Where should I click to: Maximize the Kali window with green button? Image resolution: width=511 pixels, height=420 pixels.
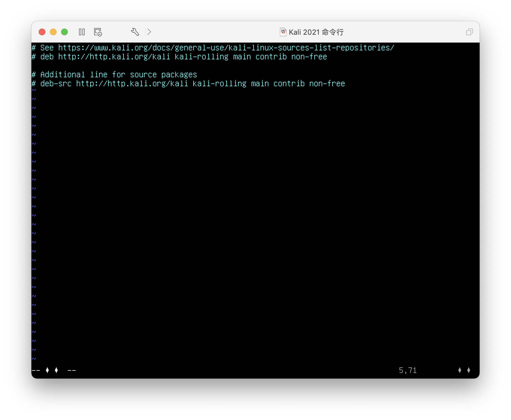point(64,32)
